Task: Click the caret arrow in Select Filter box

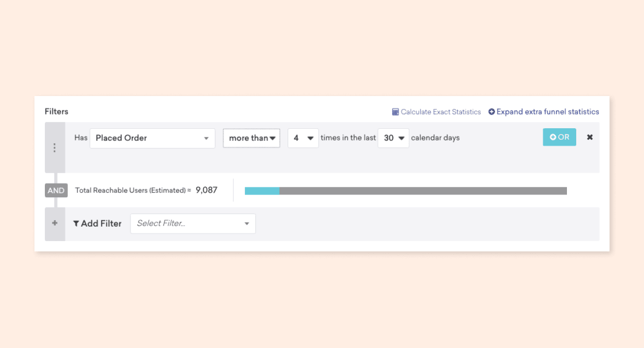Action: 247,224
